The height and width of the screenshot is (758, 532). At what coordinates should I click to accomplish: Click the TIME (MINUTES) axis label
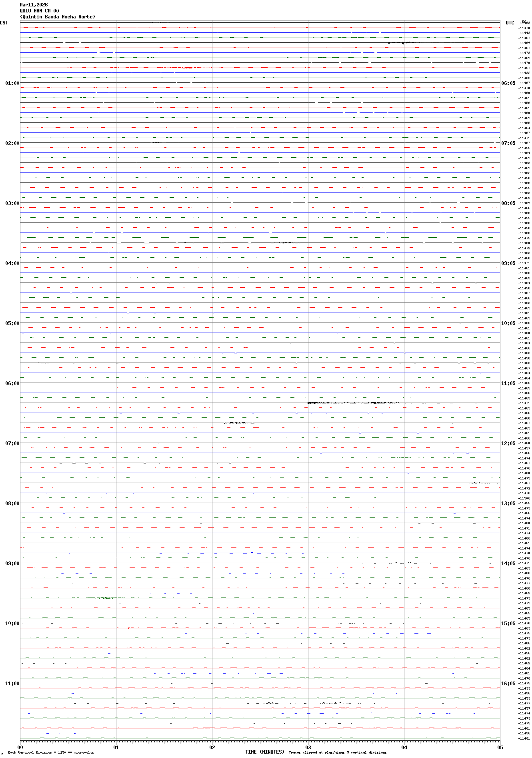[x=265, y=752]
